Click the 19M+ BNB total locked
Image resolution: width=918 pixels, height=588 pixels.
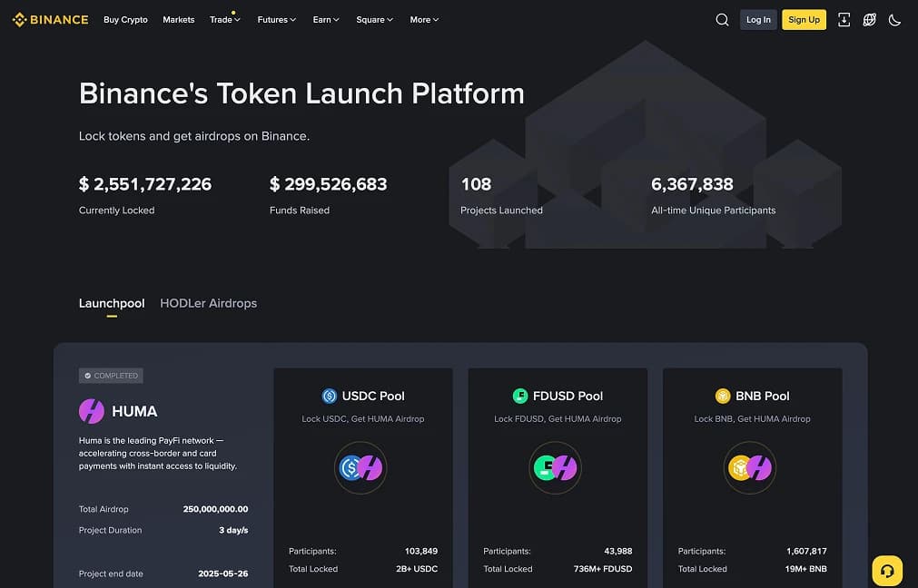806,569
